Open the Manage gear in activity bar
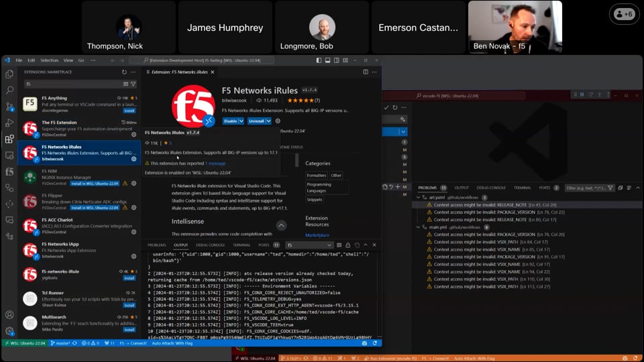Viewport: 644px width, 362px height. coord(9,330)
